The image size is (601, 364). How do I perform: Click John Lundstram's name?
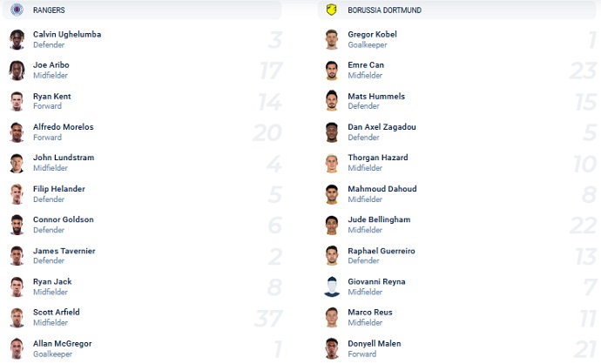pyautogui.click(x=64, y=158)
